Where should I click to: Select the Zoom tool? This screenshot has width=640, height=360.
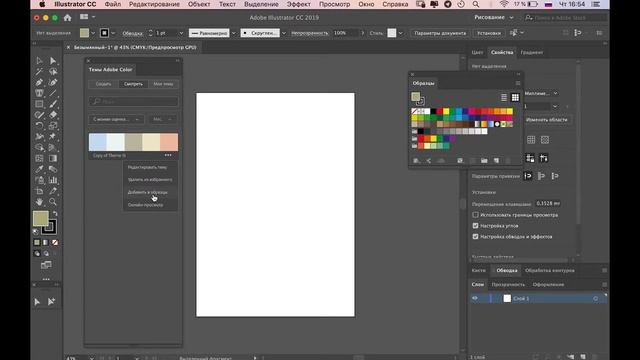click(53, 202)
